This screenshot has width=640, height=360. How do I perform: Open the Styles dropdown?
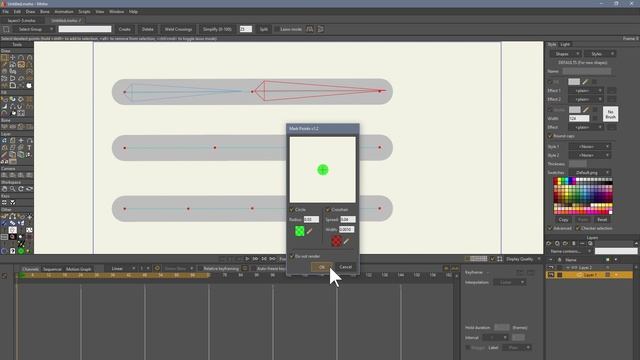(600, 54)
